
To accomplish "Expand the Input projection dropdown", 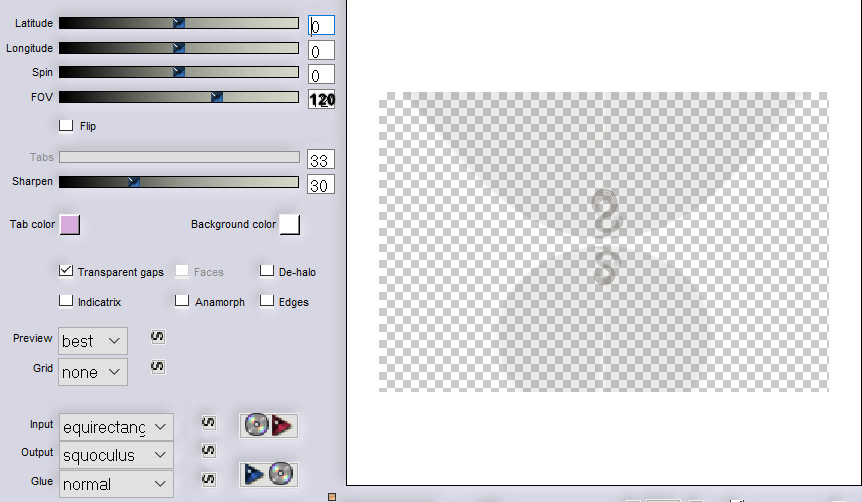I will [116, 427].
